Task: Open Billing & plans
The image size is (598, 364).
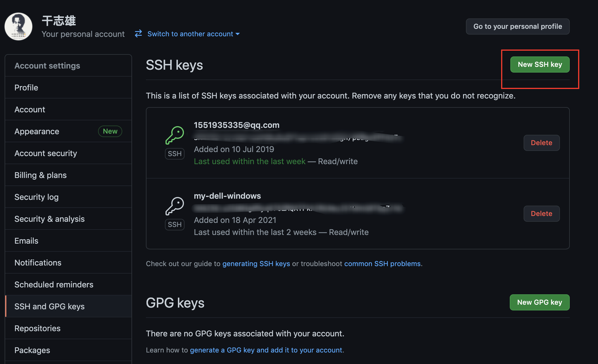Action: (x=68, y=175)
